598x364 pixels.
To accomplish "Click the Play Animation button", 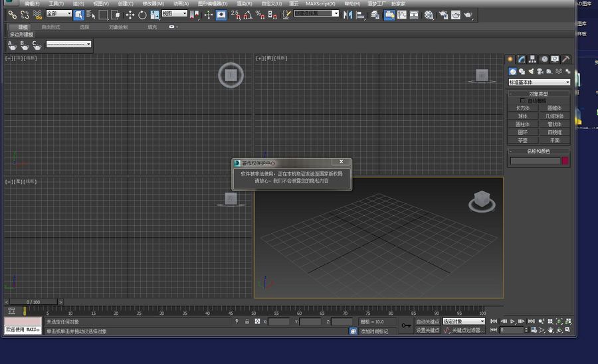I will click(x=513, y=321).
